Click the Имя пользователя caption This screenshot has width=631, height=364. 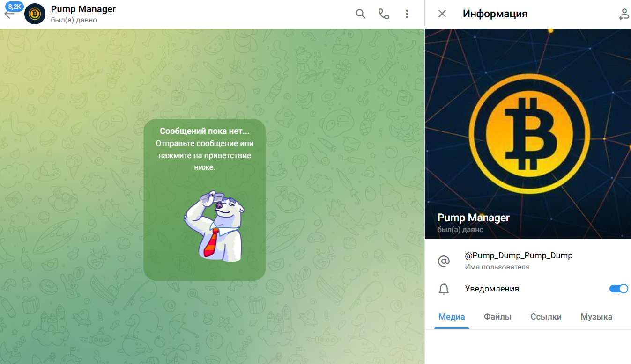(x=497, y=267)
